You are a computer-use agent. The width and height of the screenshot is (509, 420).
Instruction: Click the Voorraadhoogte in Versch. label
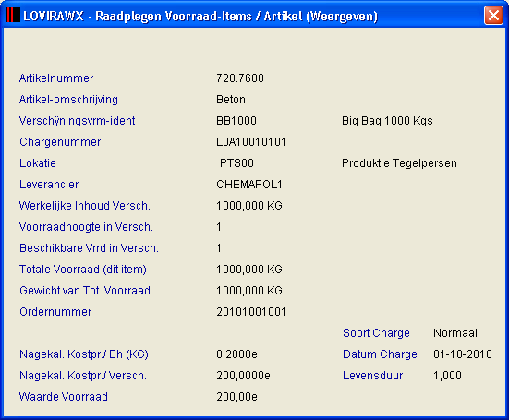tap(86, 227)
